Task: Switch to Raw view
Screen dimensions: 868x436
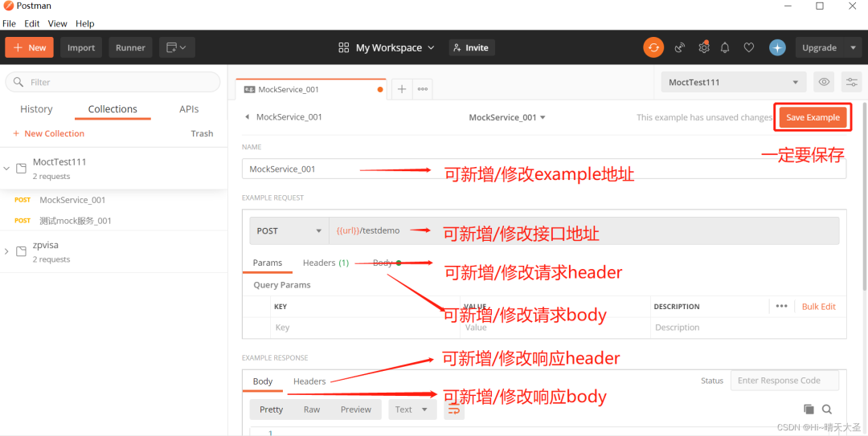Action: (x=312, y=410)
